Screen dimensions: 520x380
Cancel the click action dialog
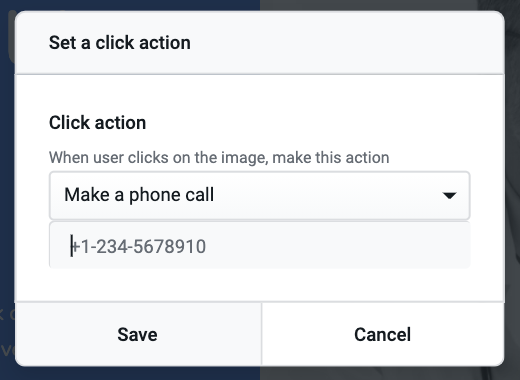(383, 334)
